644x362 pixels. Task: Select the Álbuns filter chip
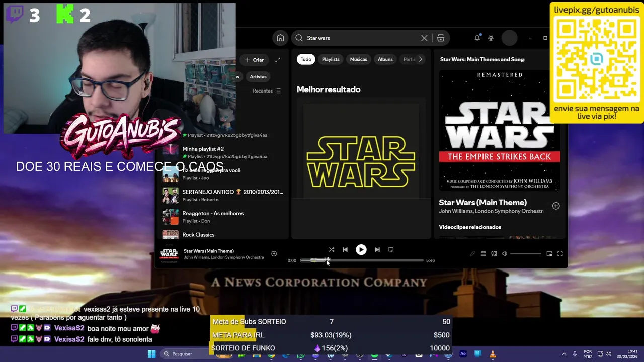click(x=385, y=59)
